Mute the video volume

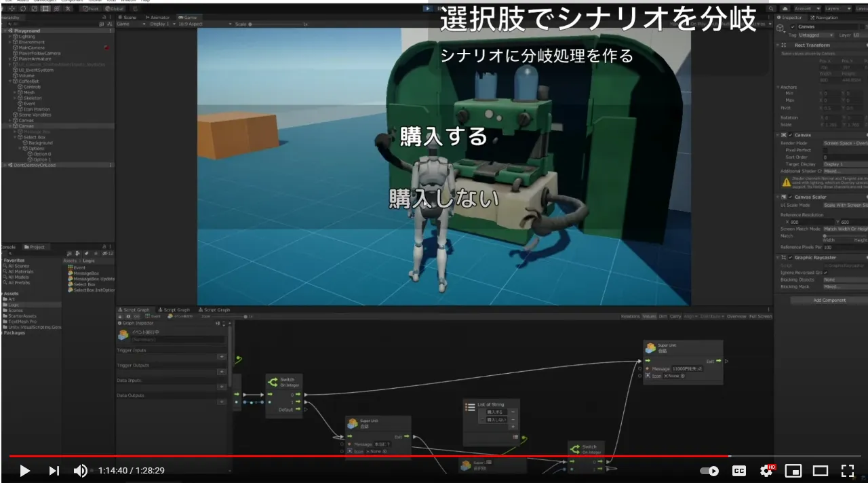click(x=81, y=470)
